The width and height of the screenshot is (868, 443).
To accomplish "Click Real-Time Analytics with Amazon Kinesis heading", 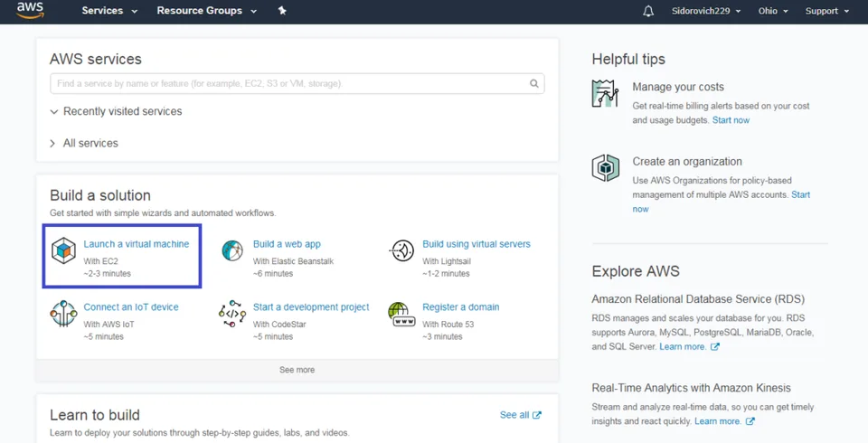I will 691,388.
